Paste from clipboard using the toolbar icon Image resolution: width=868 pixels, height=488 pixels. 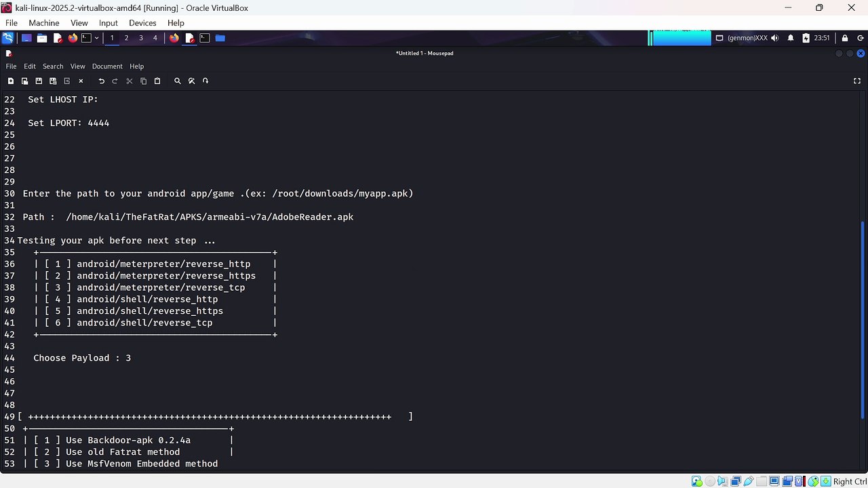157,81
